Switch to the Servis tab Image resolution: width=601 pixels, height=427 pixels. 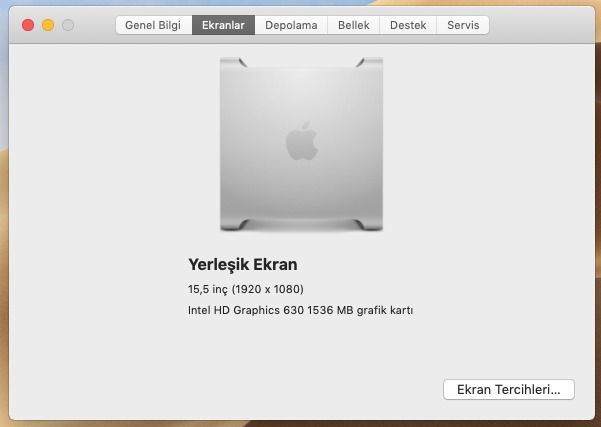click(463, 25)
